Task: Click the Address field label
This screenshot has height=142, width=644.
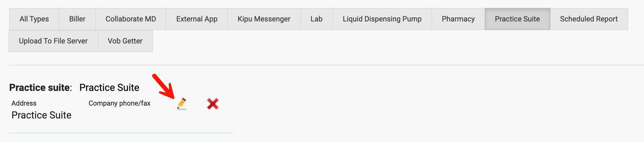Action: point(24,103)
